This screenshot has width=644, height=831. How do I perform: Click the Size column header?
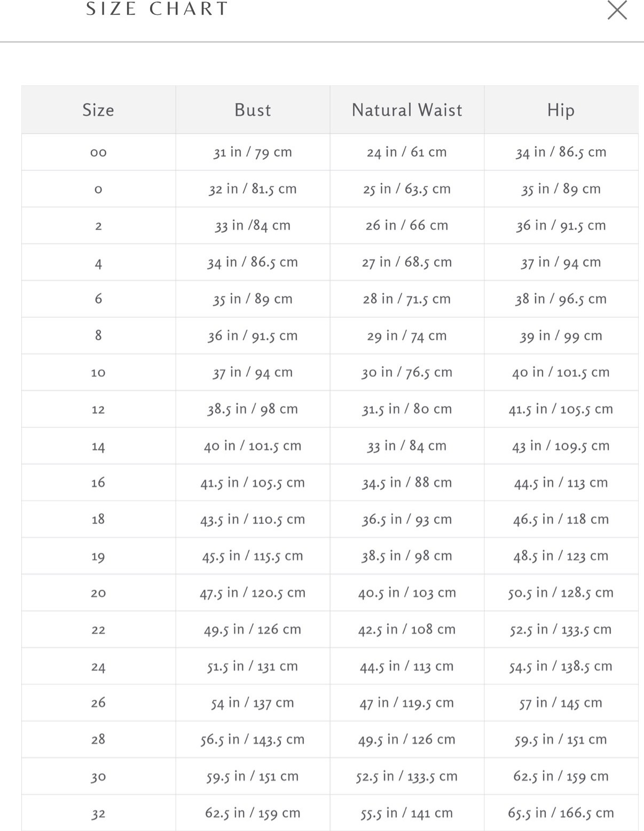98,110
